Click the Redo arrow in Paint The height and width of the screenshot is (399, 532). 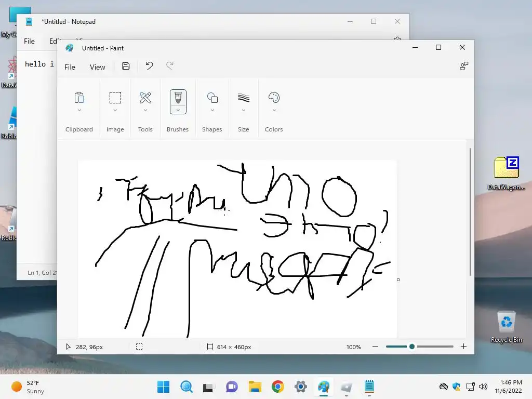(170, 65)
